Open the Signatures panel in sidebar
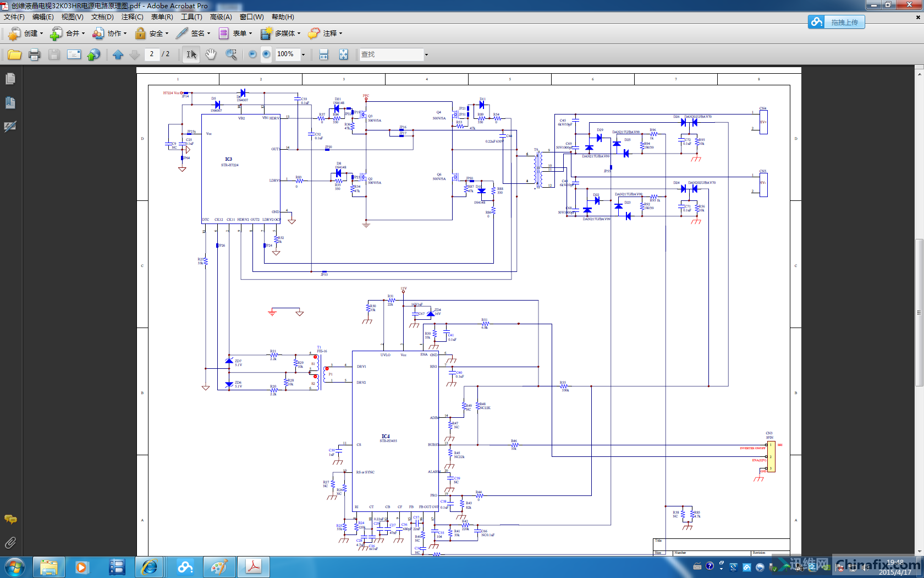The image size is (924, 578). coord(10,127)
